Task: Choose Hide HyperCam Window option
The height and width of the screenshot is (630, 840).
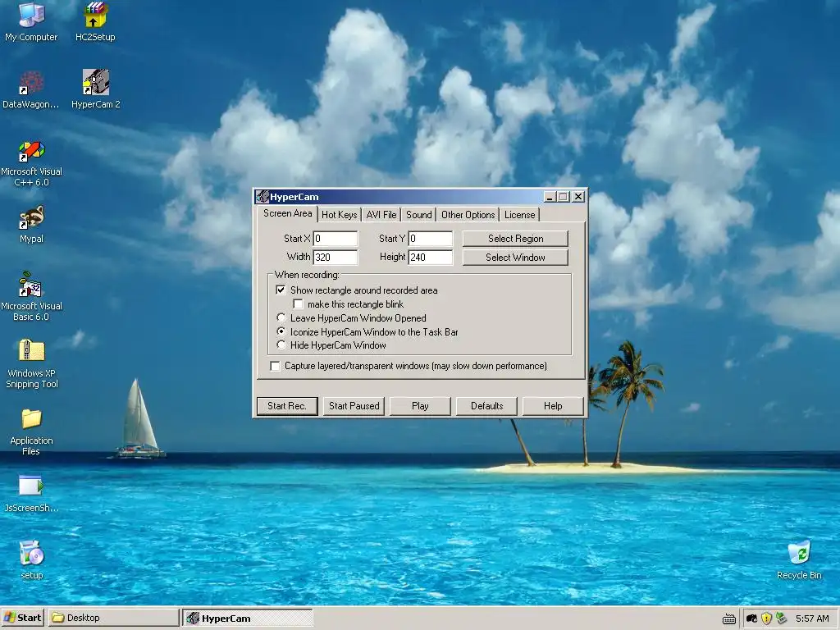Action: (x=281, y=345)
